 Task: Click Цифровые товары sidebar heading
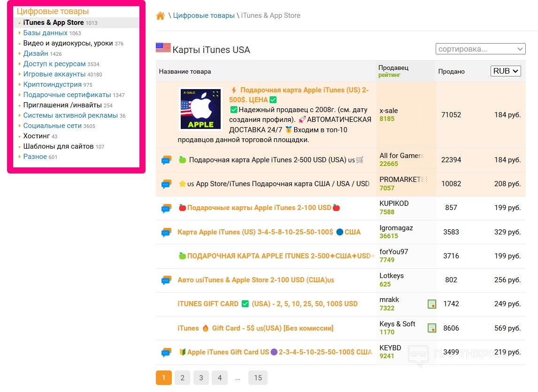pyautogui.click(x=53, y=11)
